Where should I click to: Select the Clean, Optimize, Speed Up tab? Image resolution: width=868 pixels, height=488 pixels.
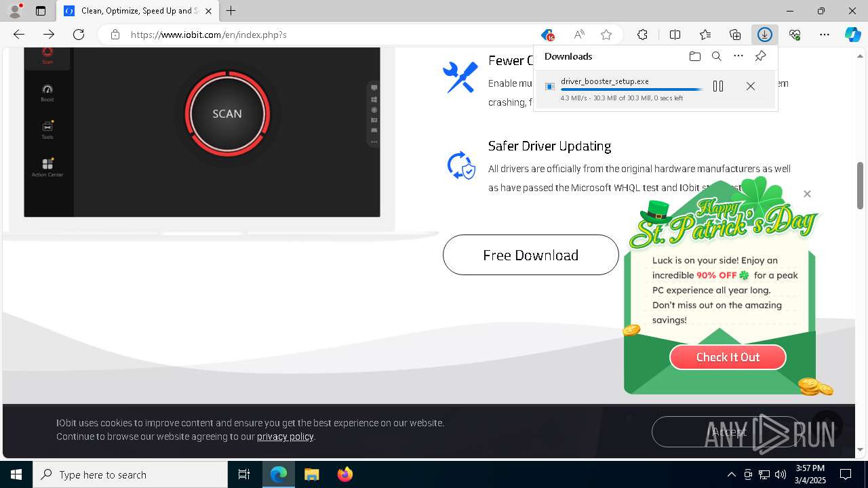click(138, 11)
